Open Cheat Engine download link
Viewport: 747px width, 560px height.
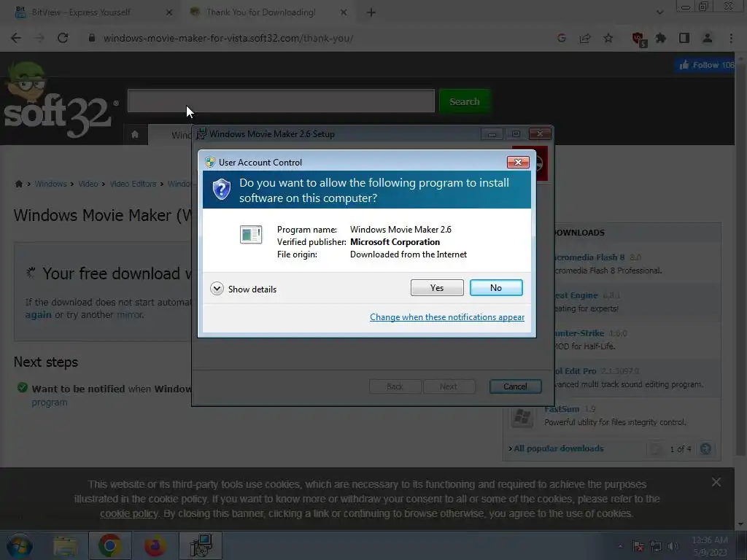click(576, 295)
